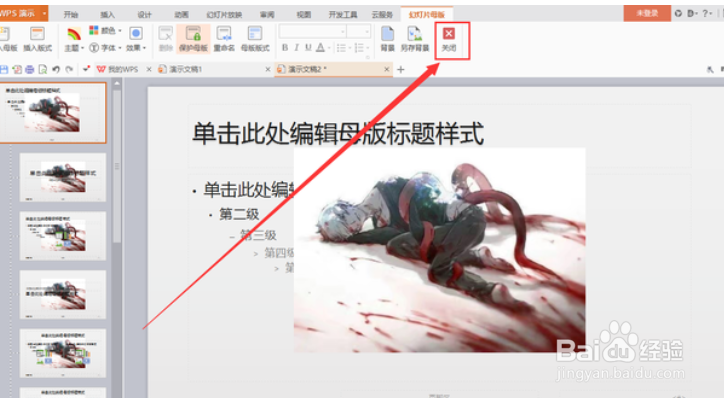Open the 我的WPS document tab
Screen dimensions: 724x398
click(x=118, y=69)
